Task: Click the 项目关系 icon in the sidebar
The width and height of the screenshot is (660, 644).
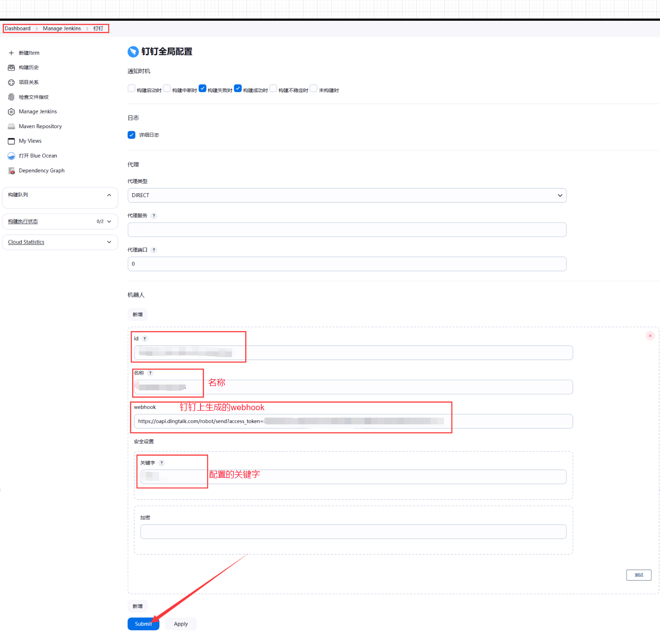Action: (11, 83)
